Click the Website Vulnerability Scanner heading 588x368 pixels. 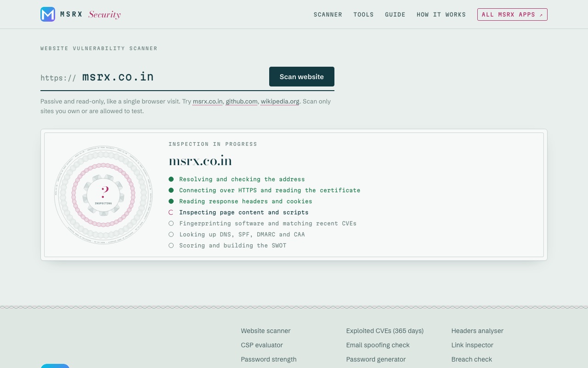99,48
